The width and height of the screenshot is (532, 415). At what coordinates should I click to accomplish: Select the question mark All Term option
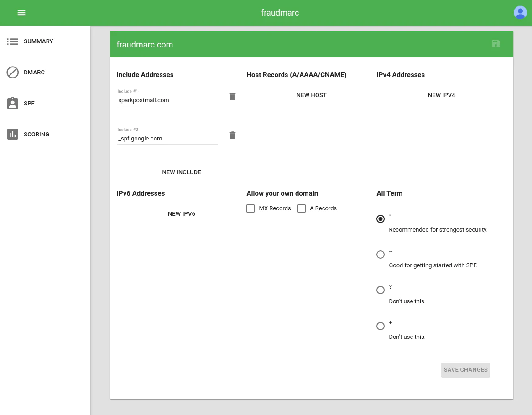[x=381, y=290]
